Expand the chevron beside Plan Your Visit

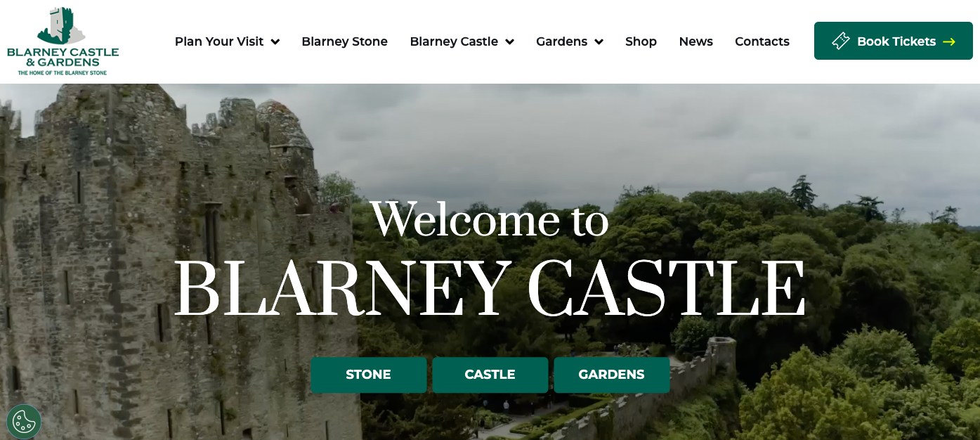(275, 42)
